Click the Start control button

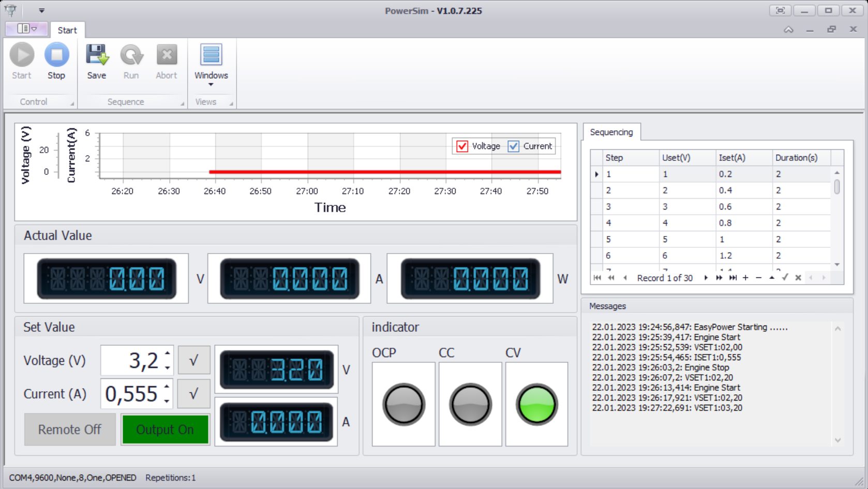(x=22, y=62)
